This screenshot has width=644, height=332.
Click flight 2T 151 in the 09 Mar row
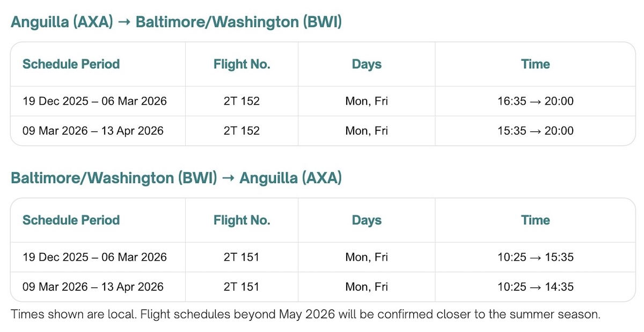pos(241,287)
